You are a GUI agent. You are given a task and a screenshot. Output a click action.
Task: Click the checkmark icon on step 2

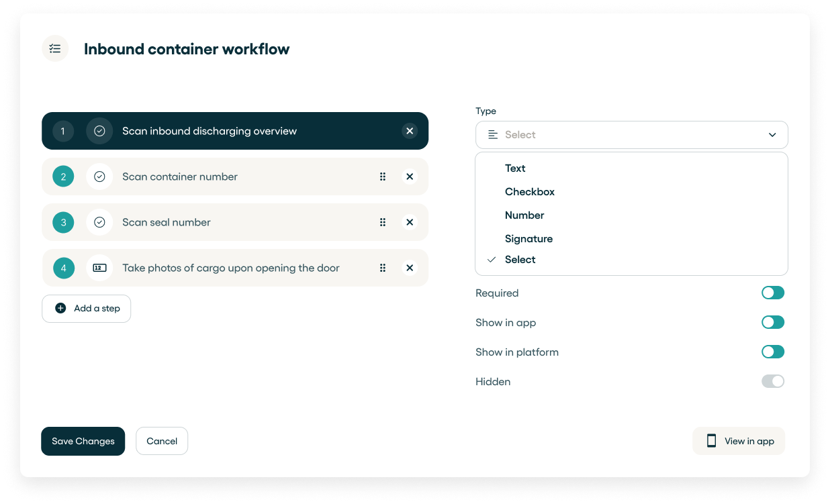tap(99, 177)
